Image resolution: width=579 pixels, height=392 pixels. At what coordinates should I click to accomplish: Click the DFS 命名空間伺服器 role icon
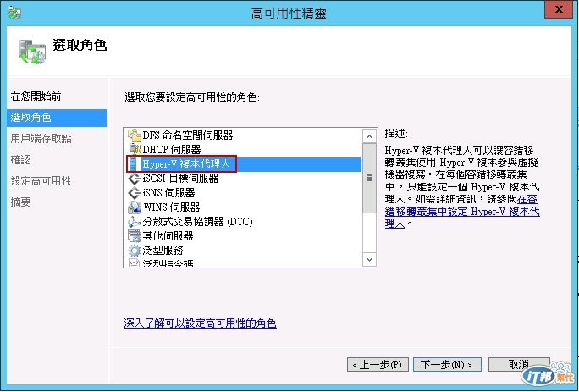pos(135,135)
